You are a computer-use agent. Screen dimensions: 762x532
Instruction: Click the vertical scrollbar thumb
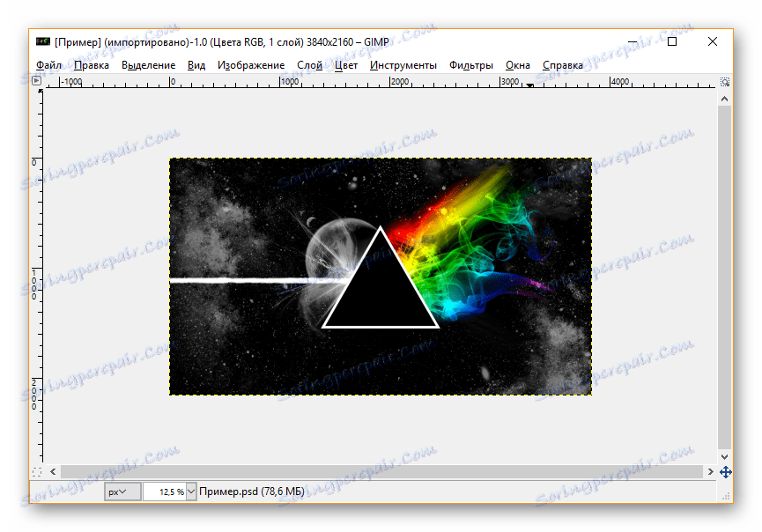725,277
